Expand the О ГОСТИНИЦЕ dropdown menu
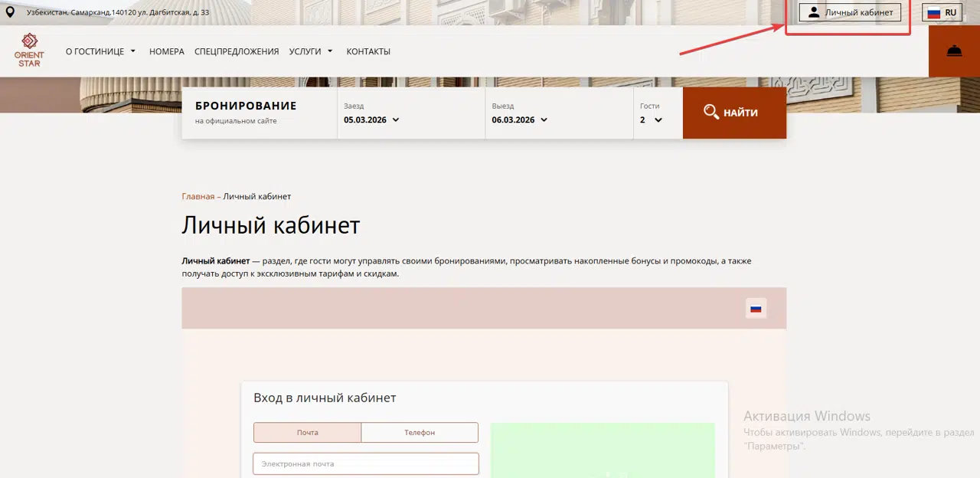Image resolution: width=980 pixels, height=478 pixels. (x=100, y=51)
